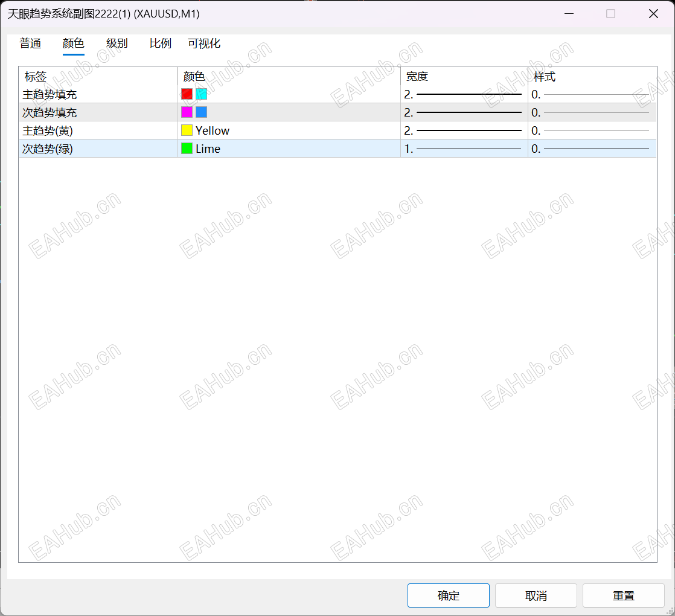The image size is (675, 616).
Task: Select the 颜色 tab
Action: click(73, 43)
